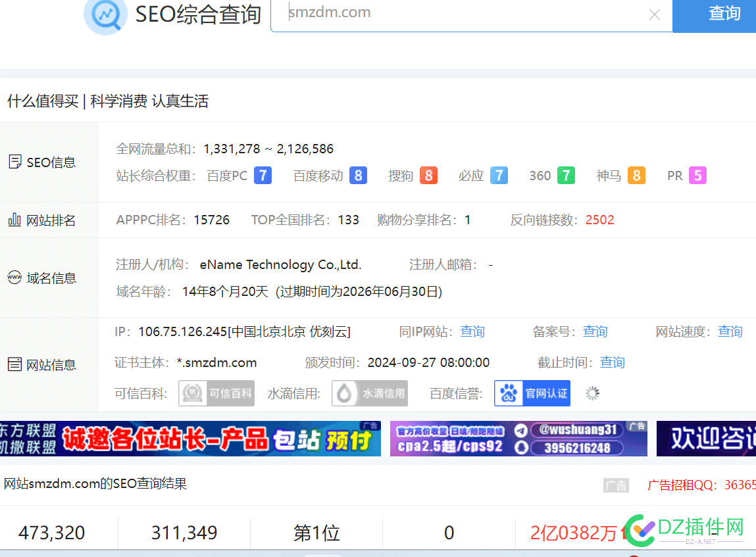
Task: Click the 广告招租QQ red text
Action: click(x=701, y=485)
